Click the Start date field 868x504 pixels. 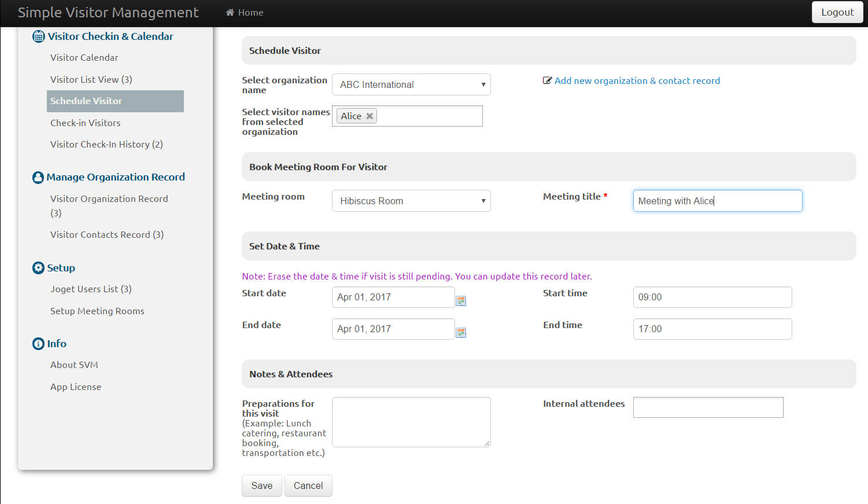393,297
